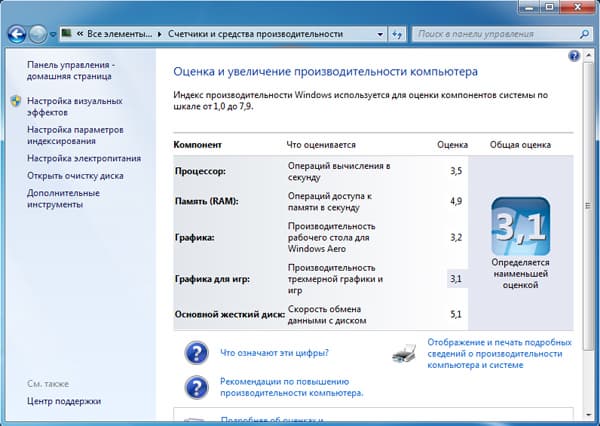The height and width of the screenshot is (426, 600).
Task: Click the greyed Forward navigation arrow
Action: [x=38, y=34]
